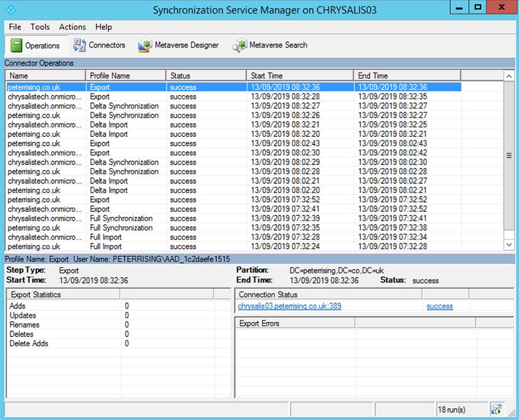Open the Tools menu

[x=40, y=27]
